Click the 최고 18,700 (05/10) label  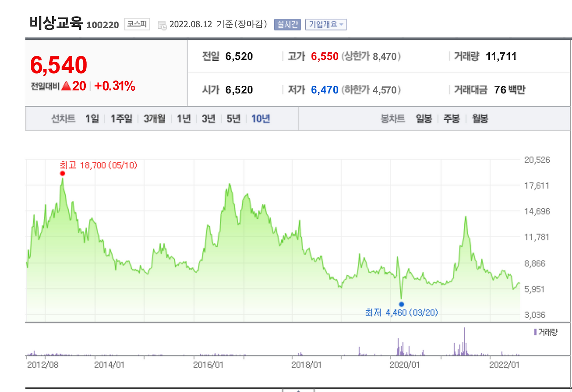click(98, 165)
